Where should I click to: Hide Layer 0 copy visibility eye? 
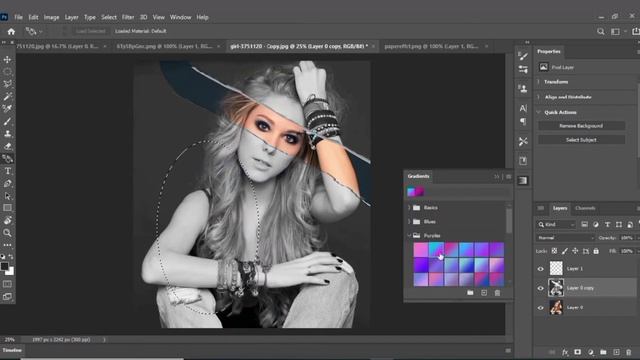click(540, 288)
